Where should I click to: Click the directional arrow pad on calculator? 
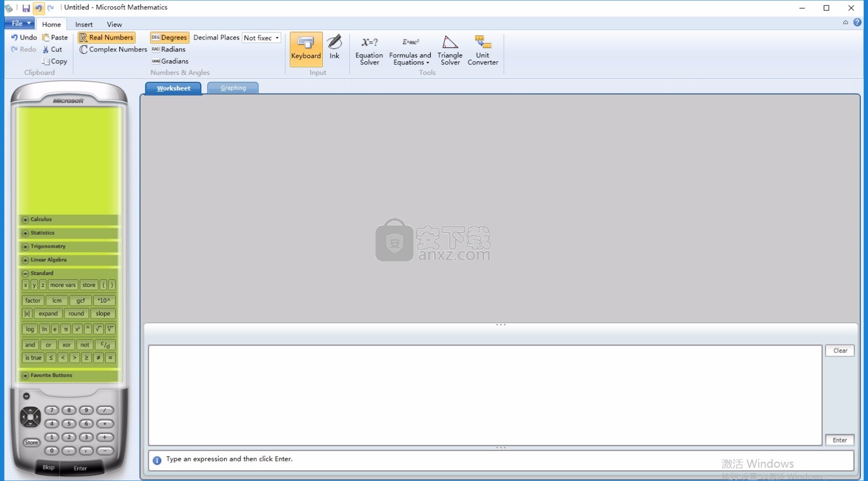click(x=30, y=417)
